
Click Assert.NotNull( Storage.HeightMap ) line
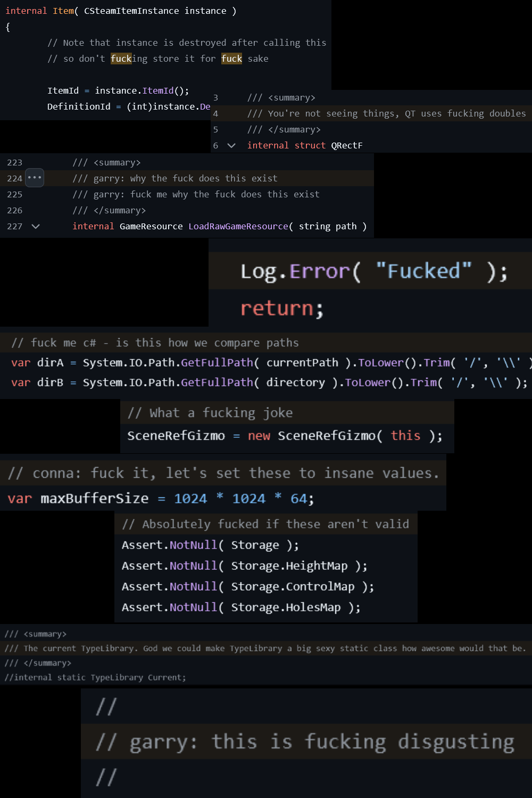[x=244, y=566]
